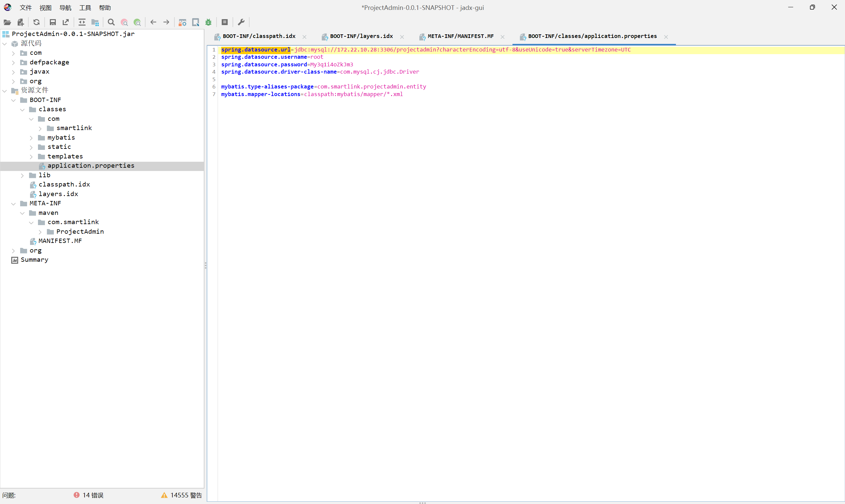Switch to the META-INF/MANIFEST.MF tab

[460, 36]
